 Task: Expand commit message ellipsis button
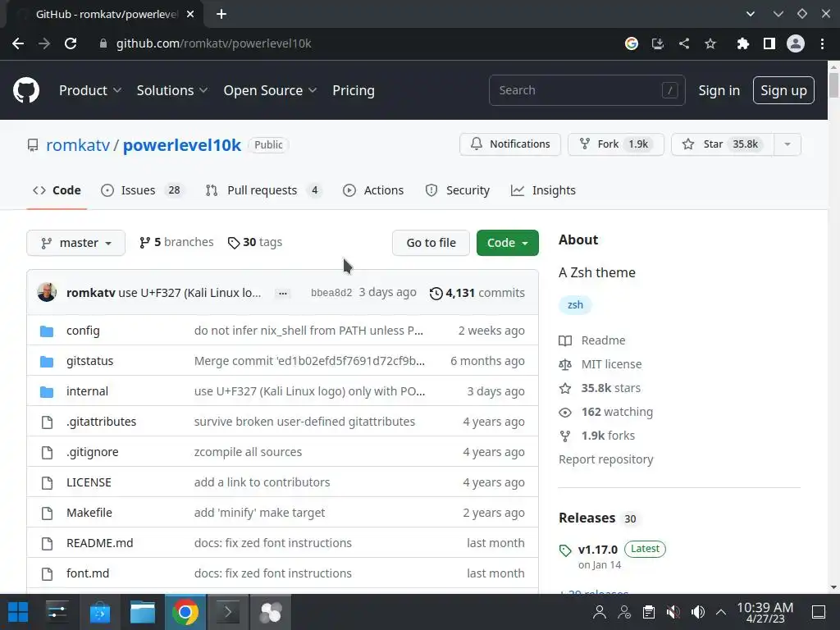[283, 293]
